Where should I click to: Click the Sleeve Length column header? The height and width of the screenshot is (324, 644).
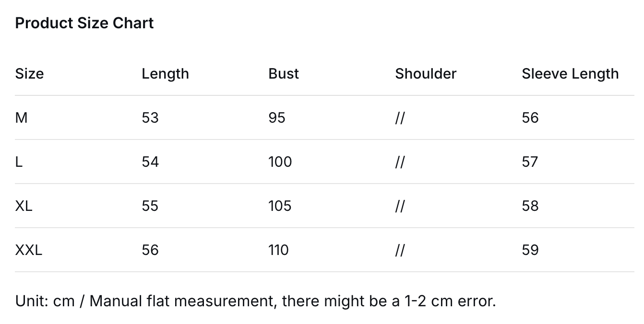pyautogui.click(x=570, y=74)
